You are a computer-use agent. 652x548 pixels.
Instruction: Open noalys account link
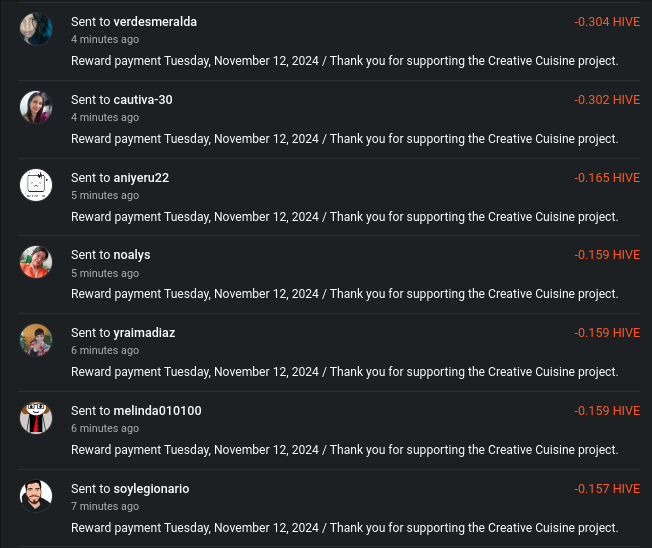[x=132, y=255]
